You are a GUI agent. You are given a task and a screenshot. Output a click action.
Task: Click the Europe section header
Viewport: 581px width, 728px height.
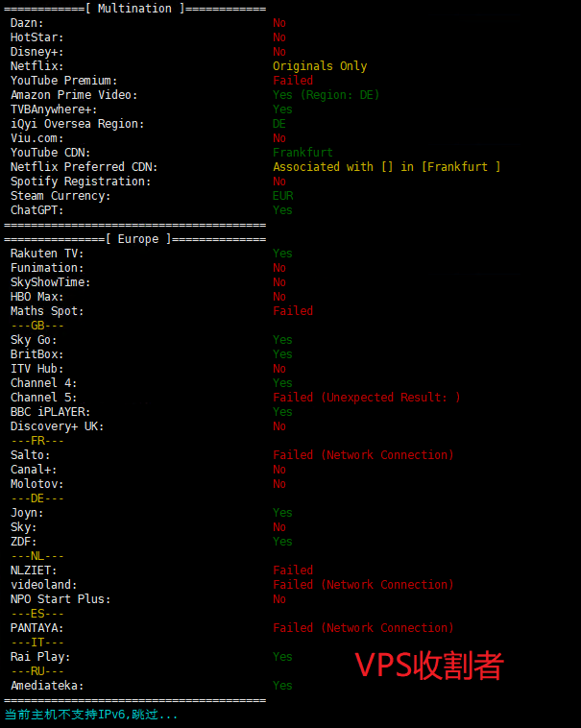135,239
